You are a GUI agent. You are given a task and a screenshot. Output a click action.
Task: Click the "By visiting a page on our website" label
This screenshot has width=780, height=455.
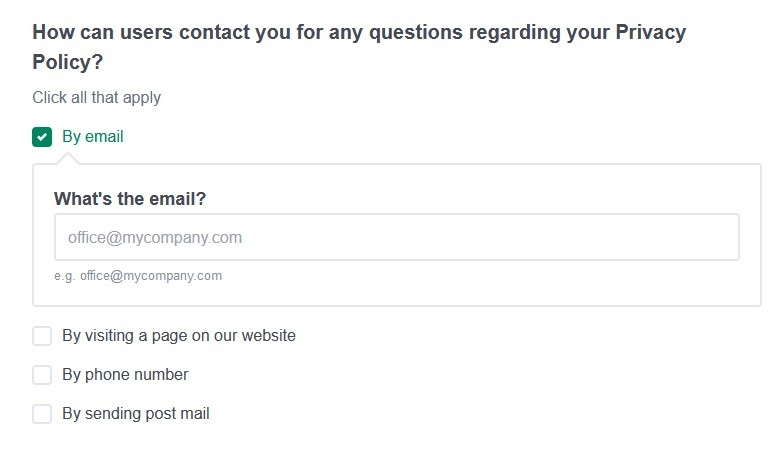point(179,336)
